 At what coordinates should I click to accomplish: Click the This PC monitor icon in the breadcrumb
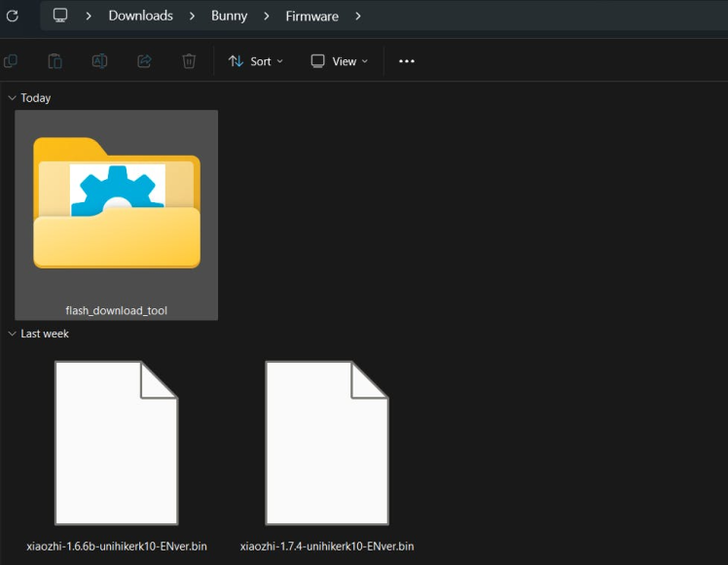60,16
